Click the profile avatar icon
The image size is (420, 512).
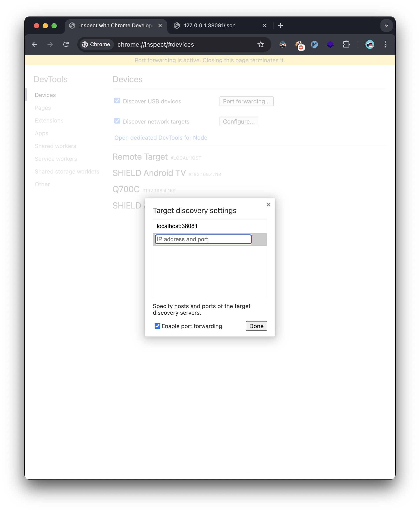tap(369, 44)
